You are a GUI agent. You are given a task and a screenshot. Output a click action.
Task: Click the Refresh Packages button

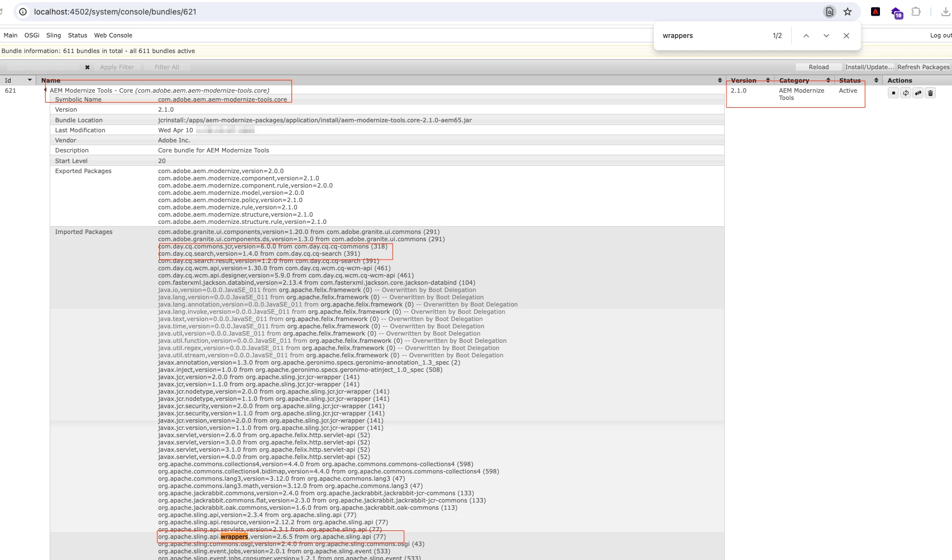[924, 67]
